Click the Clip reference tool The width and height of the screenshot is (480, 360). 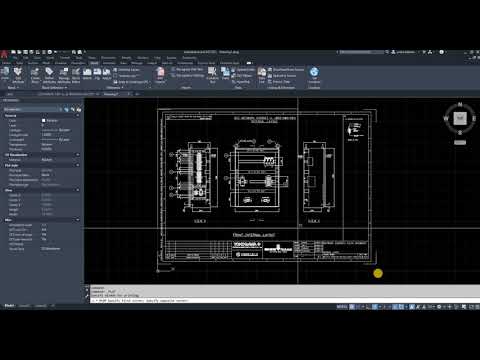(x=97, y=74)
